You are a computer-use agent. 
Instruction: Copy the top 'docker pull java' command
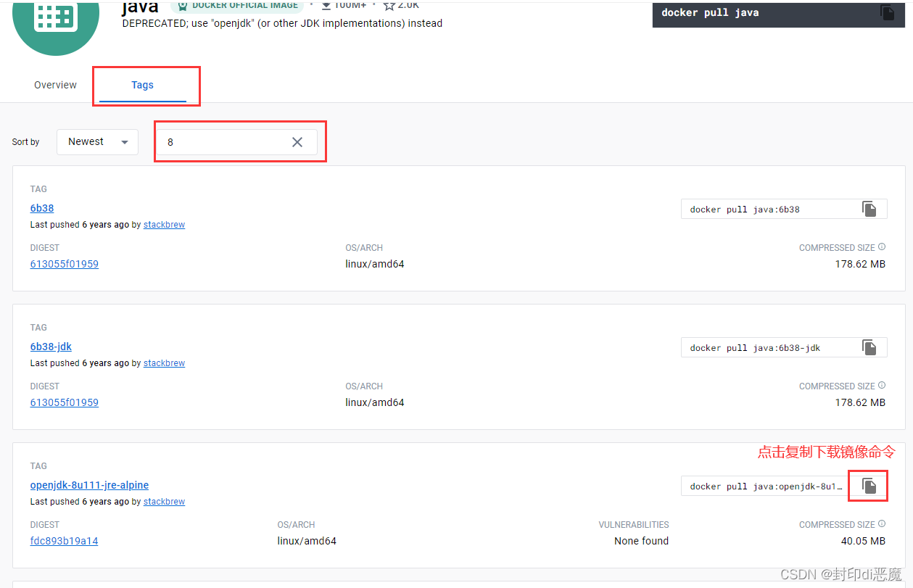coord(887,12)
